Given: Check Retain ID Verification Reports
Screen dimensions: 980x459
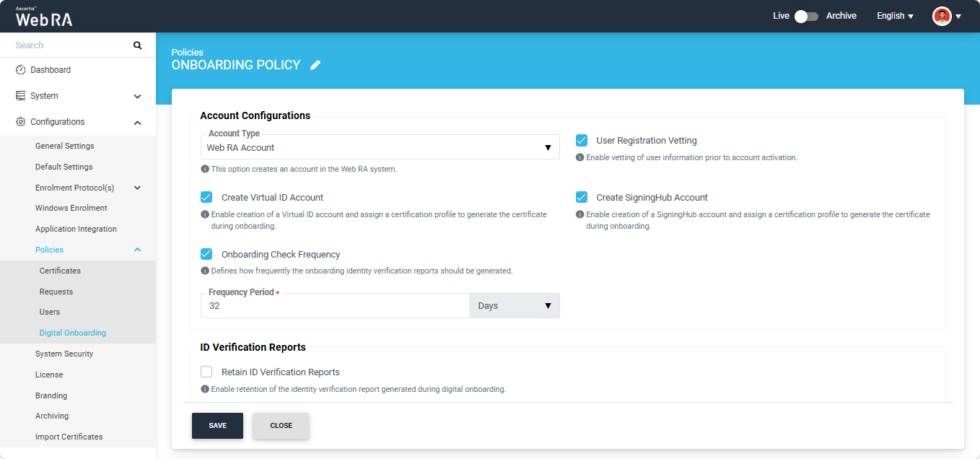Looking at the screenshot, I should coord(206,372).
